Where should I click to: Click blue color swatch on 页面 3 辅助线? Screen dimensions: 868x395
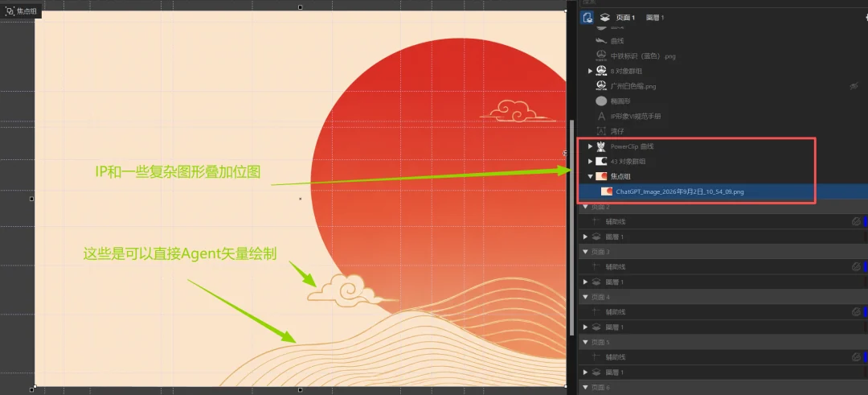866,267
